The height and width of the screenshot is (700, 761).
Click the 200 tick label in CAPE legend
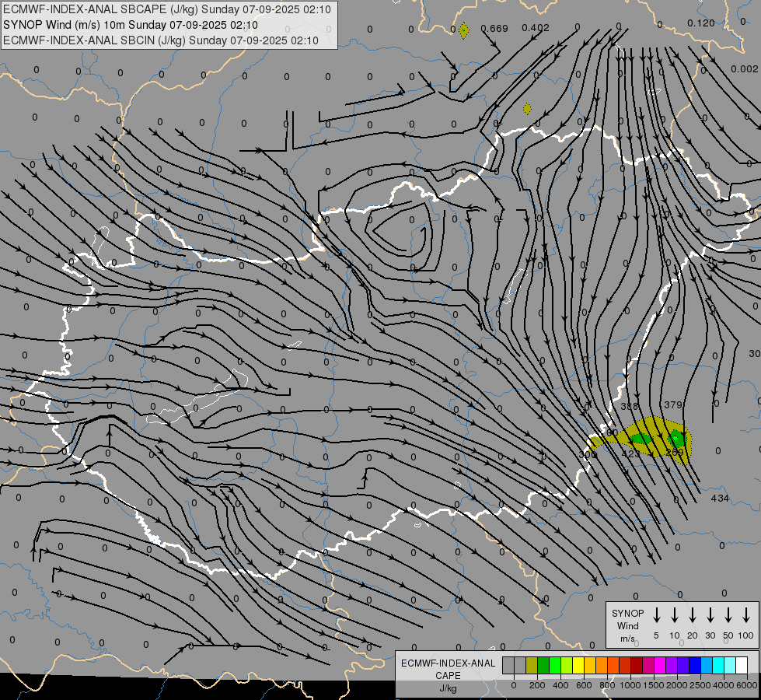click(537, 685)
